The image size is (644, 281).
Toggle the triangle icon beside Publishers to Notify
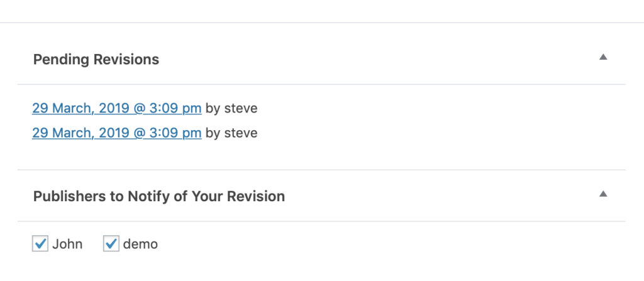pyautogui.click(x=603, y=194)
